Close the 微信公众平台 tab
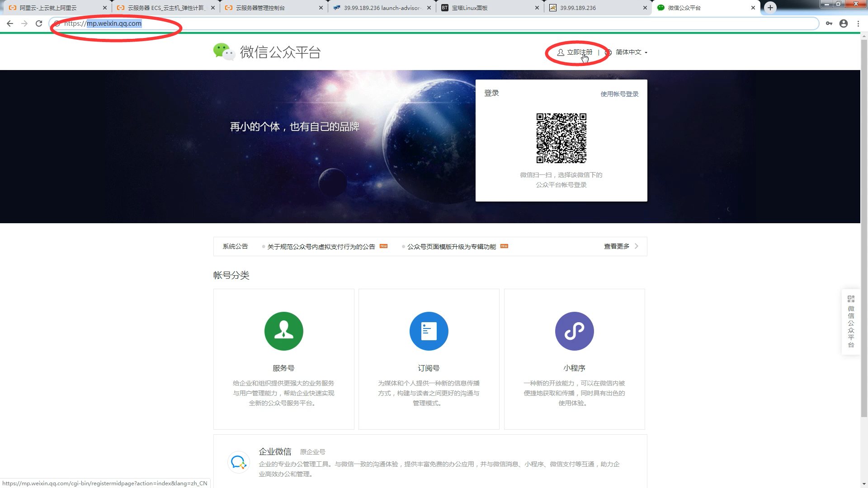 (753, 8)
